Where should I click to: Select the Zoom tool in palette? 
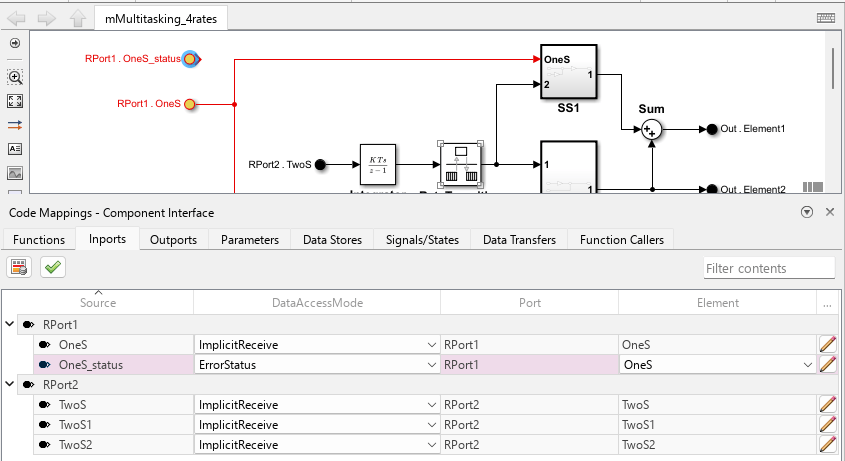[x=15, y=77]
